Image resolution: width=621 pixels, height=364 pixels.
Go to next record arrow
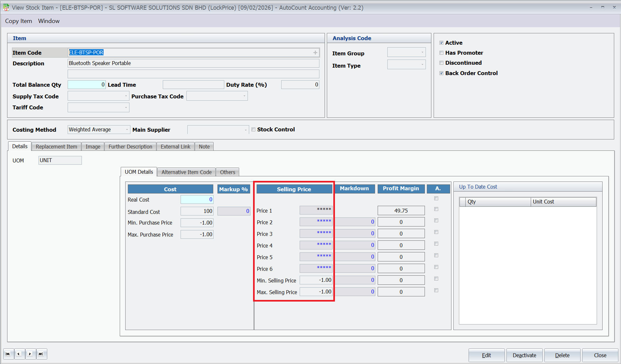(x=30, y=354)
